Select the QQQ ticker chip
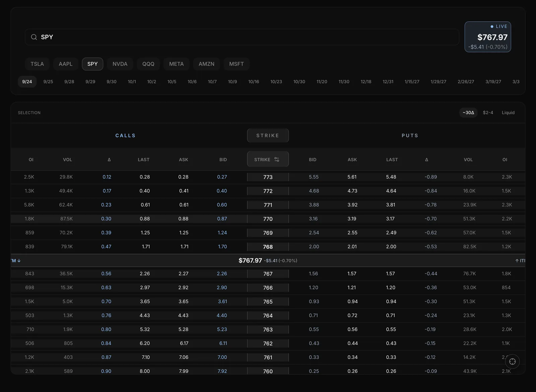The width and height of the screenshot is (536, 392). [x=148, y=64]
